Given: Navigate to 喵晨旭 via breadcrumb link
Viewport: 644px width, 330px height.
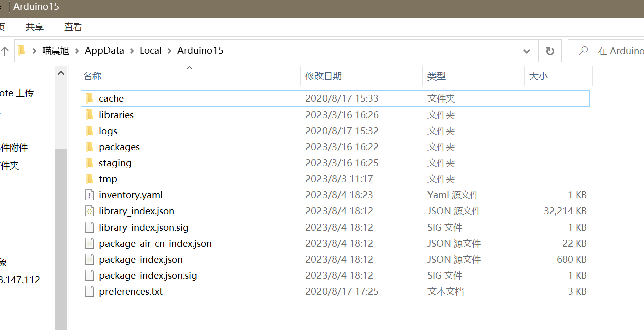Looking at the screenshot, I should click(55, 50).
